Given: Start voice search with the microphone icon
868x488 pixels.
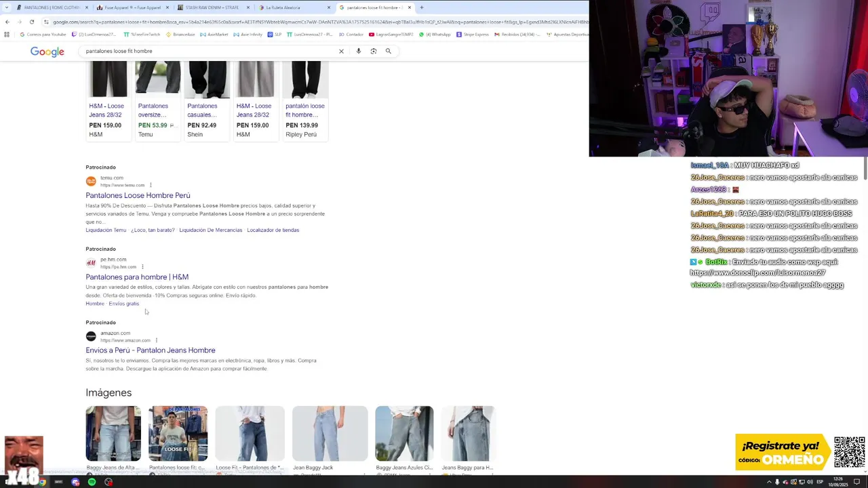Looking at the screenshot, I should (x=359, y=51).
